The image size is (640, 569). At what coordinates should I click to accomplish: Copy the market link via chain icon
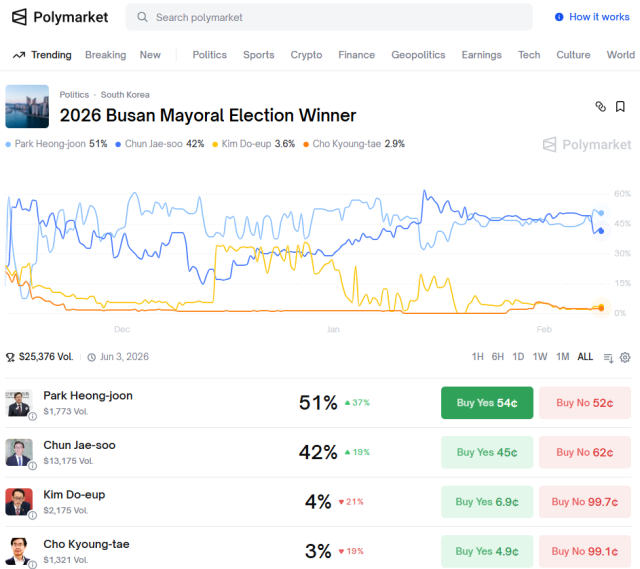tap(600, 106)
